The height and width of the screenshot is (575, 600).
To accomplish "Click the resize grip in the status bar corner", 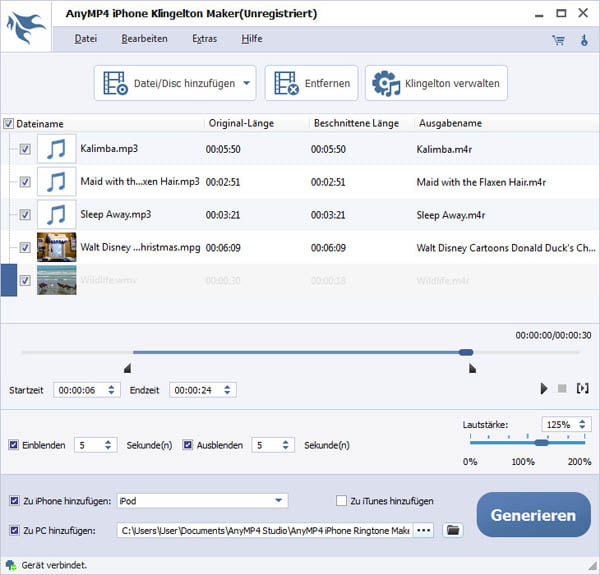I will (x=593, y=567).
